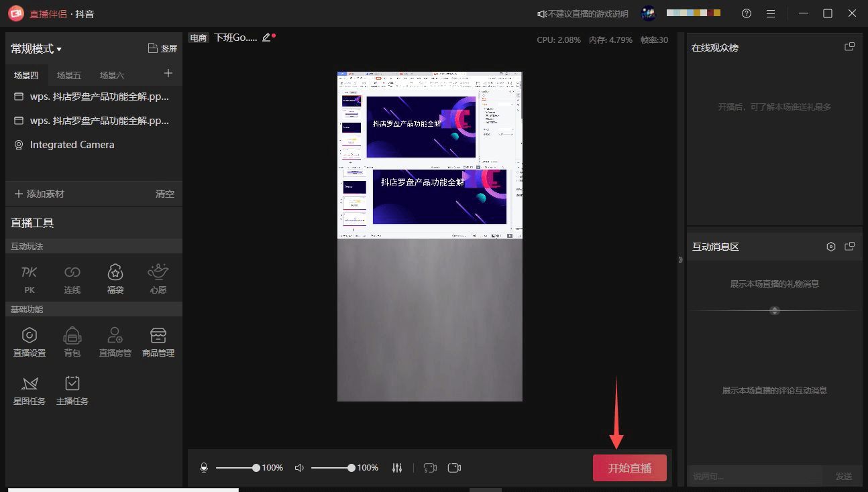The image size is (868, 492).
Task: Open the 连线 co-host tool
Action: (x=72, y=279)
